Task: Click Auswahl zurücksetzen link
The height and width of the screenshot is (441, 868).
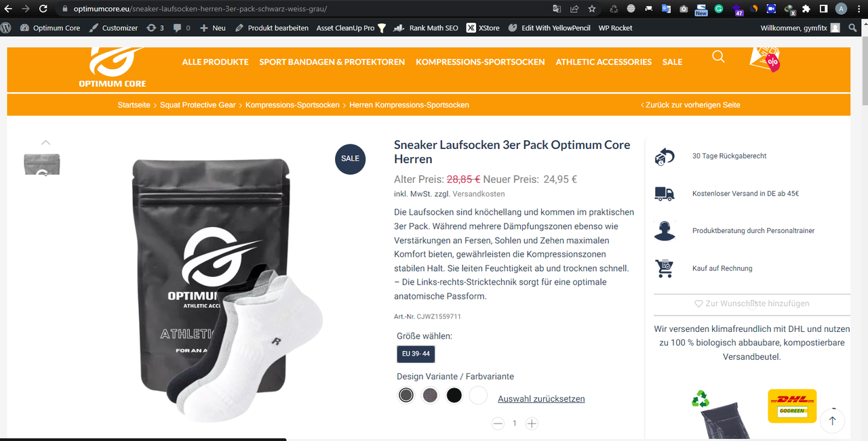Action: tap(541, 399)
